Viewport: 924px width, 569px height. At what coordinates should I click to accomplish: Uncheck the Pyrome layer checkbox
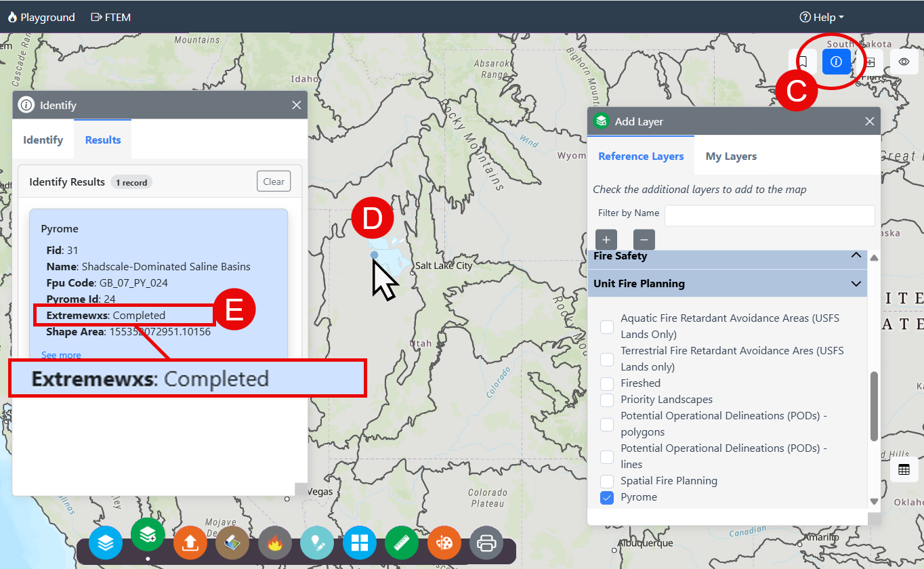[x=607, y=497]
